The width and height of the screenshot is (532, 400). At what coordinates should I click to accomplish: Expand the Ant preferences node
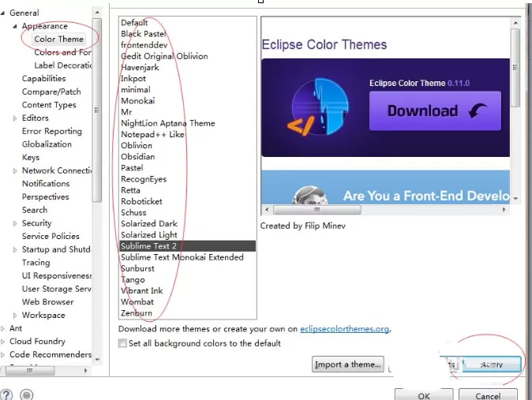click(2, 328)
